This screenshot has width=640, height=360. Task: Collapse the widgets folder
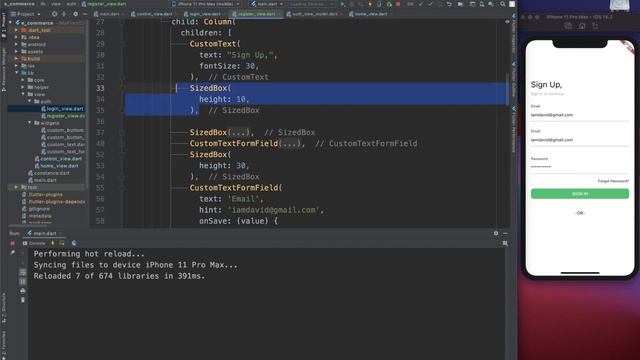point(30,122)
